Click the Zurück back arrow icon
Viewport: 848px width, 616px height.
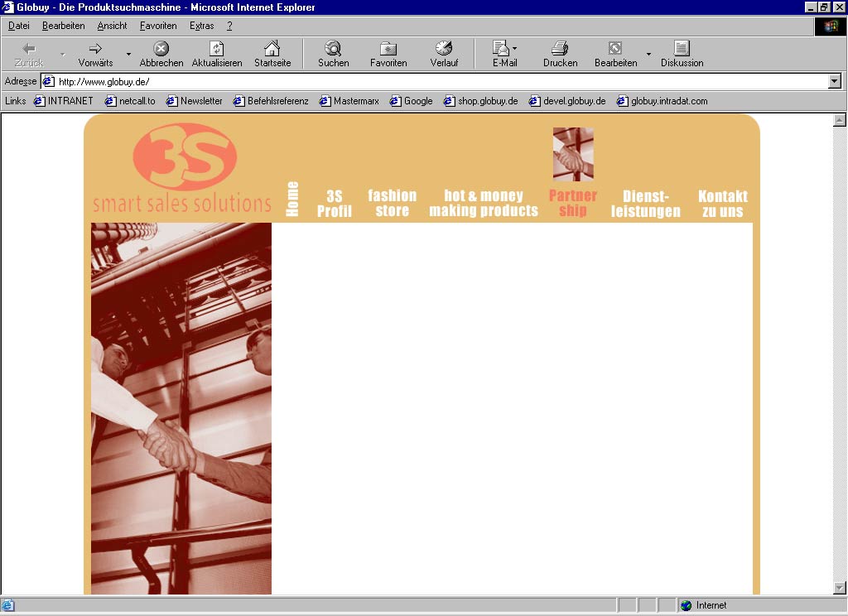point(29,49)
